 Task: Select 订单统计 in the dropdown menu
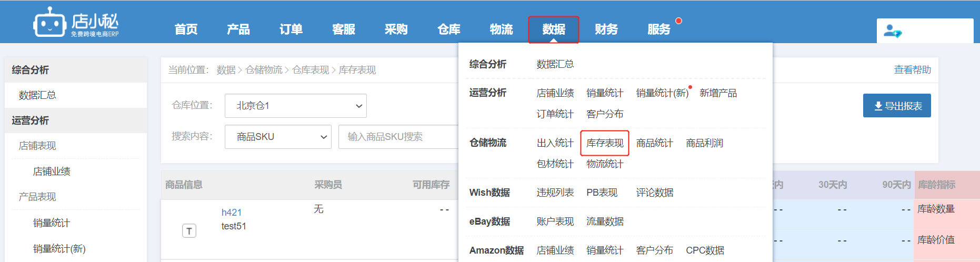coord(555,114)
